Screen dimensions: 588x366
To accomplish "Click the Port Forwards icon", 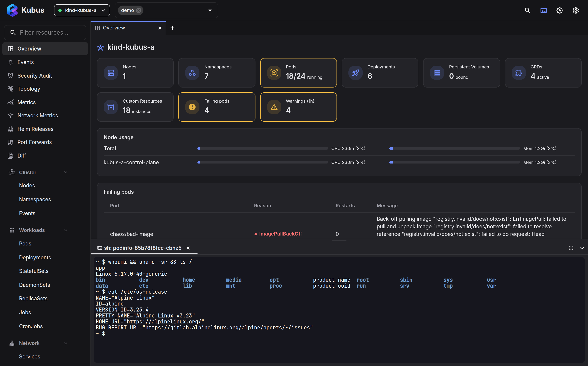I will [x=10, y=142].
